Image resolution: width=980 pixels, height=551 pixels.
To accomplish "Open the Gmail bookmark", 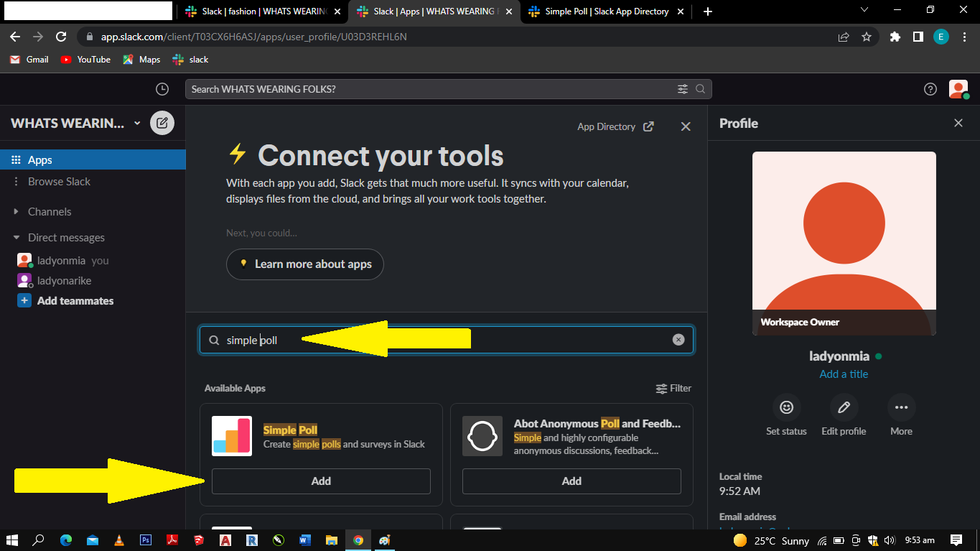I will tap(29, 60).
